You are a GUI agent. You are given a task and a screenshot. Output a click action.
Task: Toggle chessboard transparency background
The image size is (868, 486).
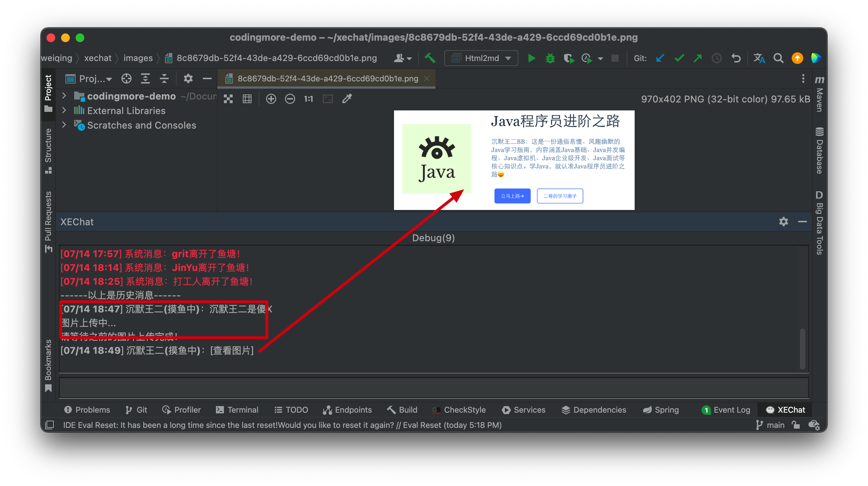tap(228, 99)
